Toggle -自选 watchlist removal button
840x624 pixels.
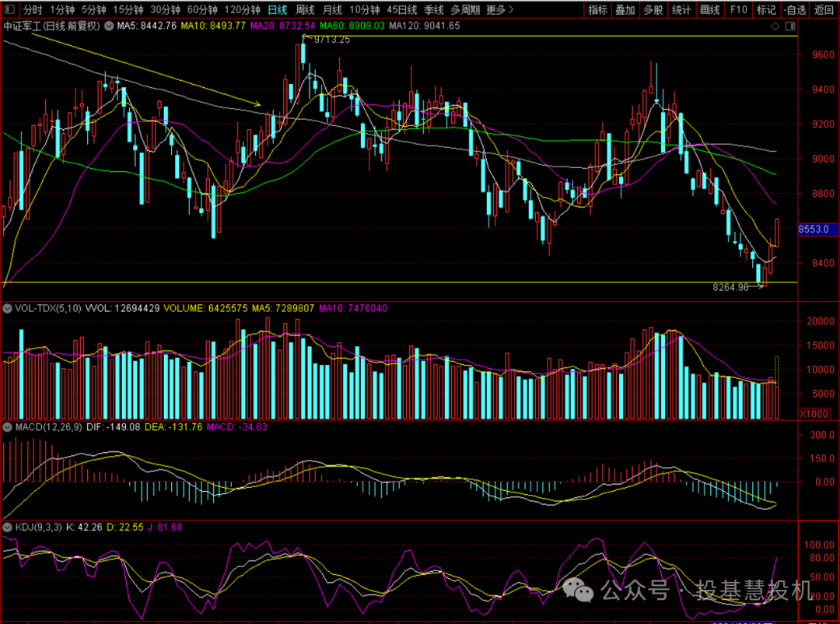coord(795,9)
